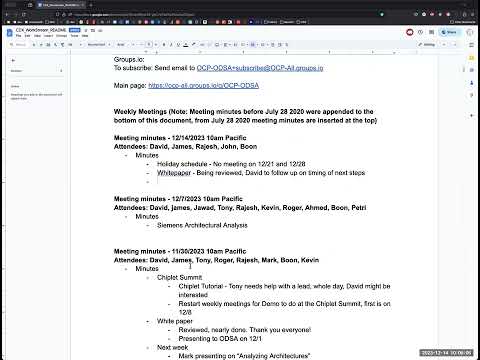Increase font size with plus button

tap(156, 44)
